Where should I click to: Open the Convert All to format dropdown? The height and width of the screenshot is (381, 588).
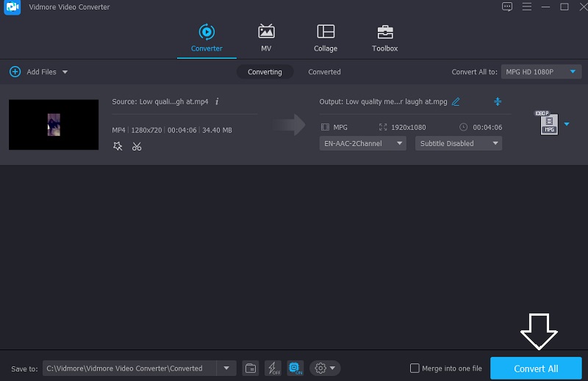(x=541, y=72)
